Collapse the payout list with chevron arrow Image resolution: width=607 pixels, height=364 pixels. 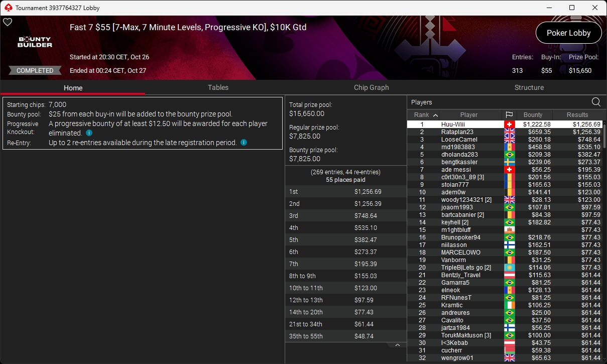pyautogui.click(x=397, y=345)
